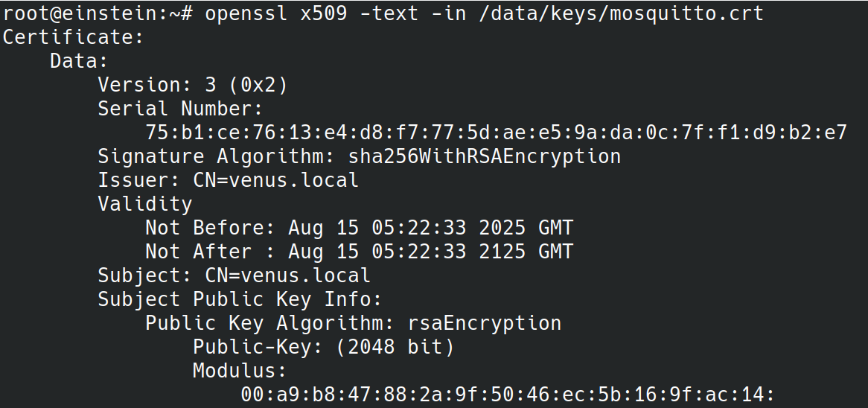Click the Not Before date with 2025
The image size is (868, 408).
(431, 228)
